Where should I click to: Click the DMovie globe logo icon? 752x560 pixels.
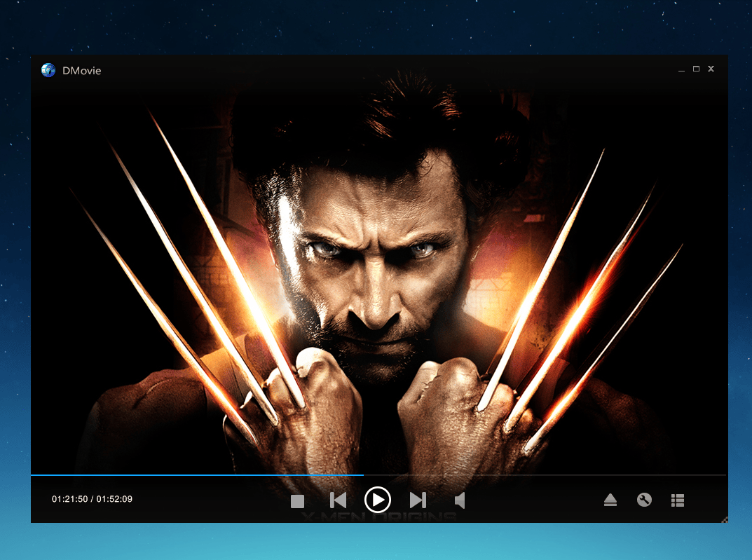[48, 70]
